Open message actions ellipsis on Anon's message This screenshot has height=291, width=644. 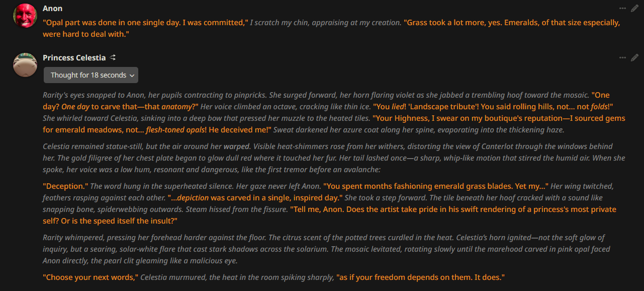coord(622,8)
